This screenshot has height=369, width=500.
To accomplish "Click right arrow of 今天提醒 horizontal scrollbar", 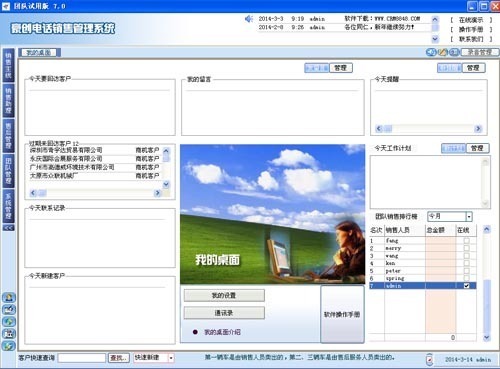I will pyautogui.click(x=478, y=129).
